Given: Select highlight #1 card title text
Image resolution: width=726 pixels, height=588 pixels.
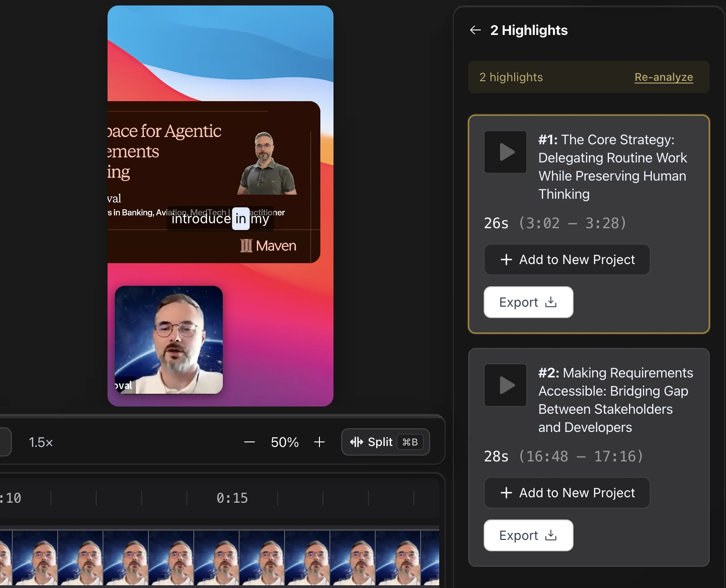Looking at the screenshot, I should pos(613,167).
